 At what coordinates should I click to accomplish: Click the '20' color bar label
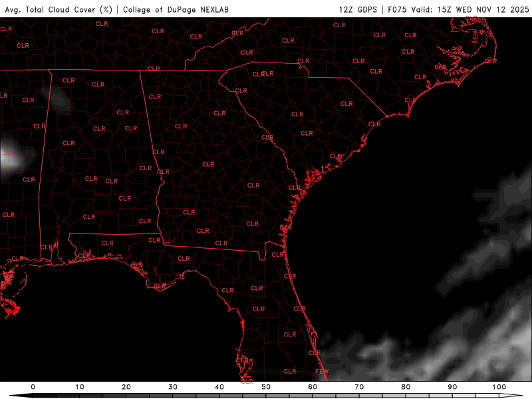pos(126,387)
